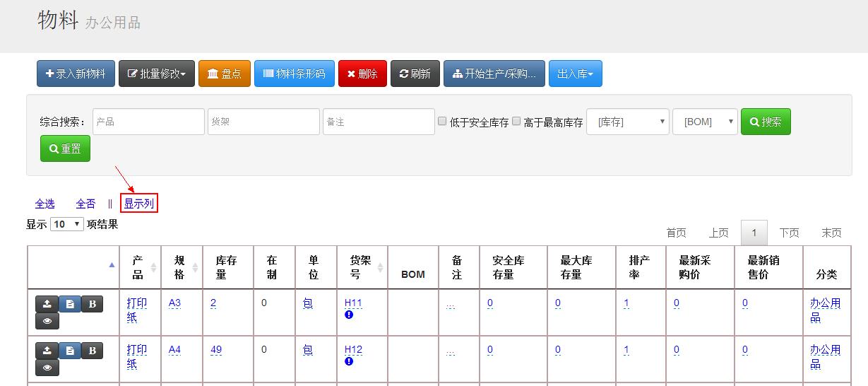Viewport: 868px width, 386px height.
Task: Click the warning icon under shelf H12
Action: click(349, 361)
